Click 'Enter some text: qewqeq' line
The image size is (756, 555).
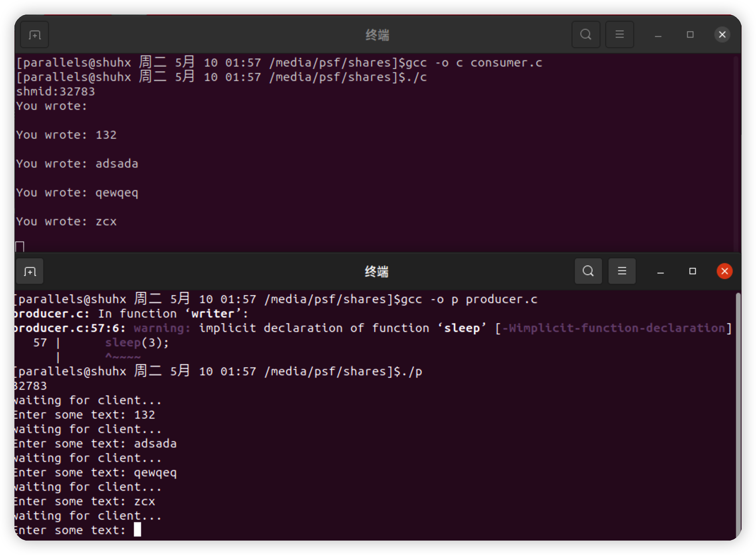click(x=95, y=473)
